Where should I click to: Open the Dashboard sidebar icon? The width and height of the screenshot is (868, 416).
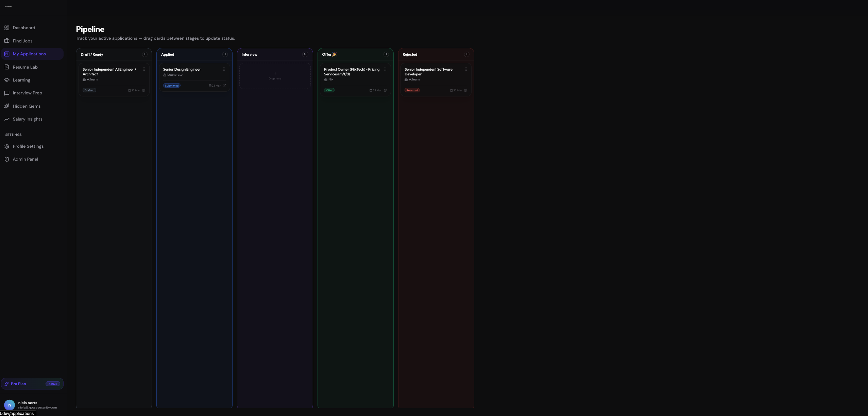tap(7, 28)
